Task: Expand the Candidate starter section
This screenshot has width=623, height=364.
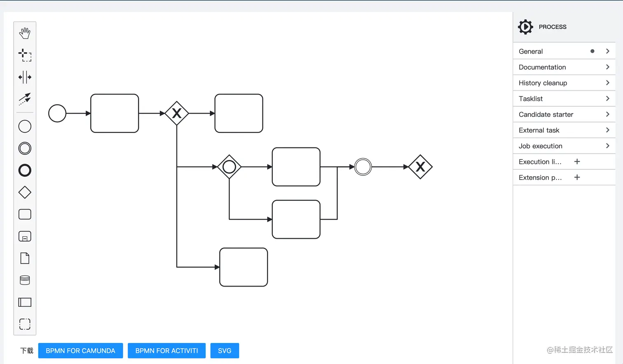Action: point(564,114)
